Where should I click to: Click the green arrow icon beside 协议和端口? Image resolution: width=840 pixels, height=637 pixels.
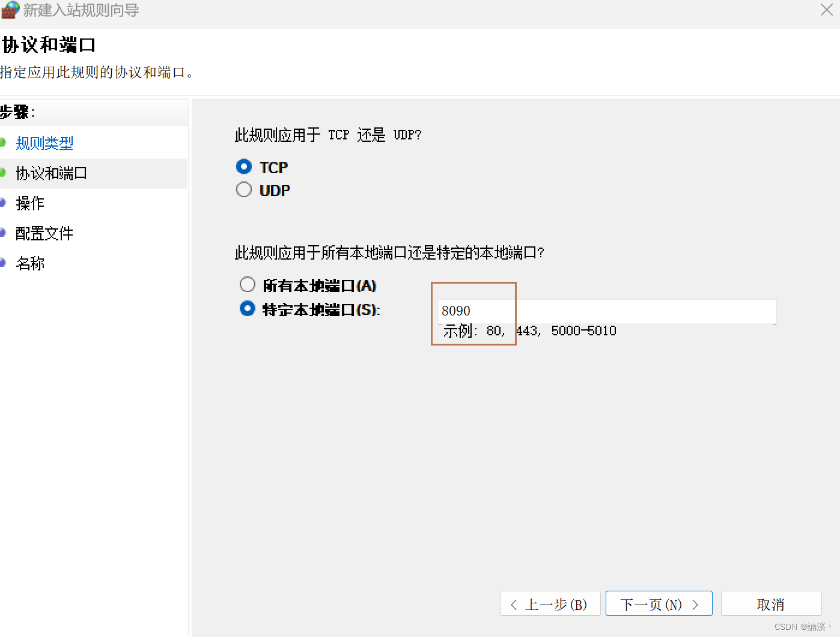pos(5,173)
